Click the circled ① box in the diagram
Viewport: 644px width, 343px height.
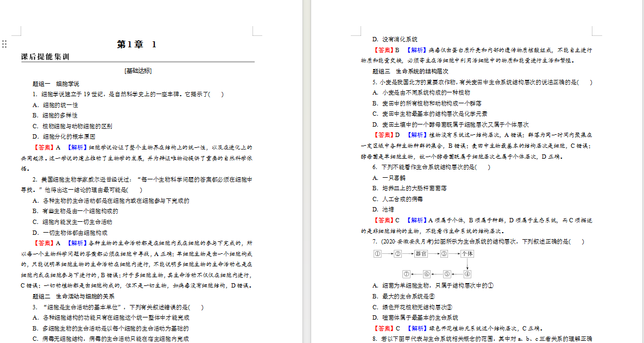(377, 254)
